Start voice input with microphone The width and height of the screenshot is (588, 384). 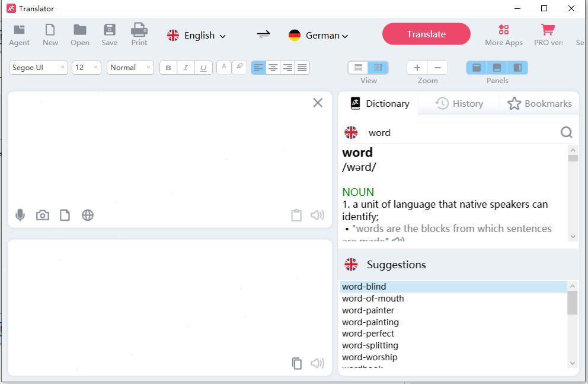tap(20, 215)
